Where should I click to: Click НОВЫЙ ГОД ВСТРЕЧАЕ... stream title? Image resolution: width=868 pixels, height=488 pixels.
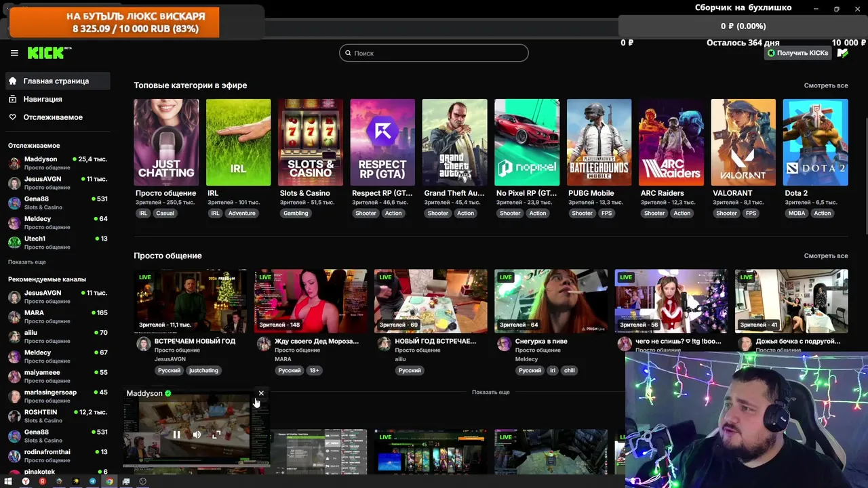click(x=435, y=341)
